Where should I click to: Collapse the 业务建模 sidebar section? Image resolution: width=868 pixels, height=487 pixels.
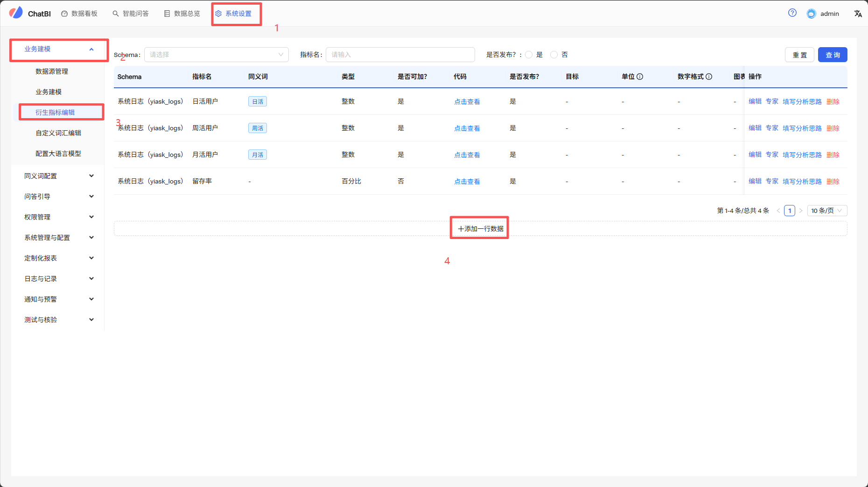[91, 49]
